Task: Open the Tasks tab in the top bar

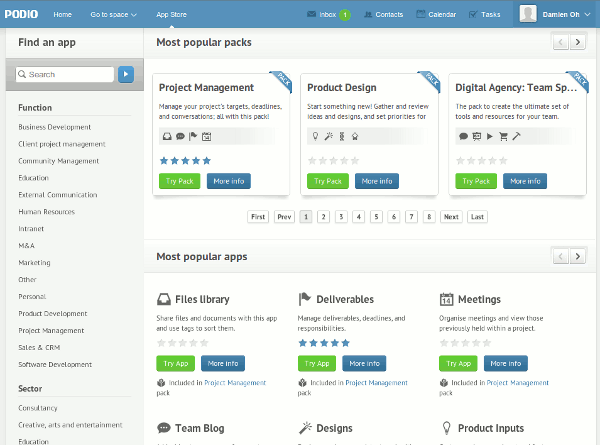Action: pyautogui.click(x=485, y=15)
